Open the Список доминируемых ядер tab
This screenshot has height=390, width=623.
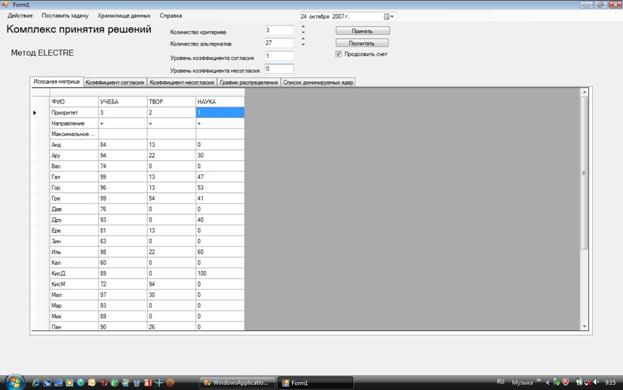pos(318,82)
